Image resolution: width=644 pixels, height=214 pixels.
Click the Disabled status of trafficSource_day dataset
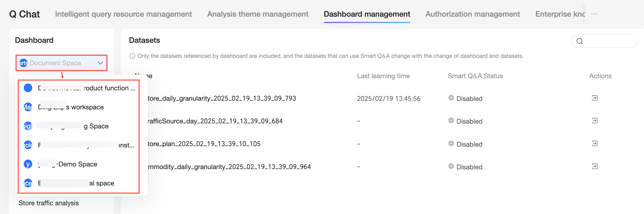(x=469, y=121)
